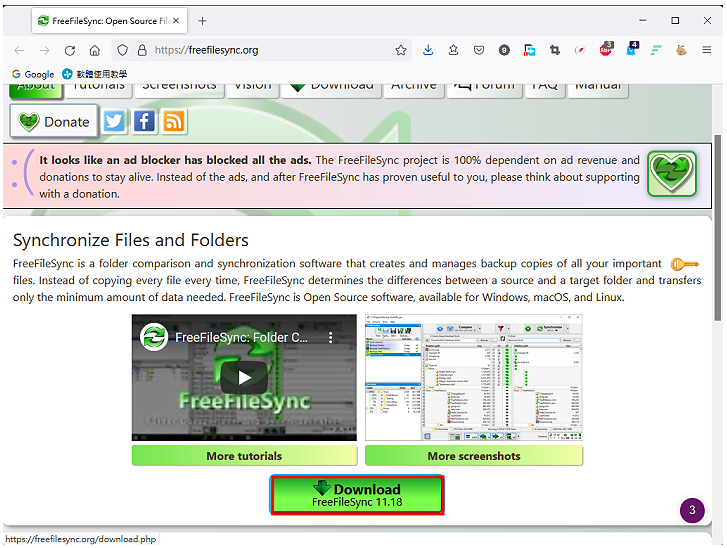Open the Facebook icon link
727x548 pixels.
[x=144, y=121]
